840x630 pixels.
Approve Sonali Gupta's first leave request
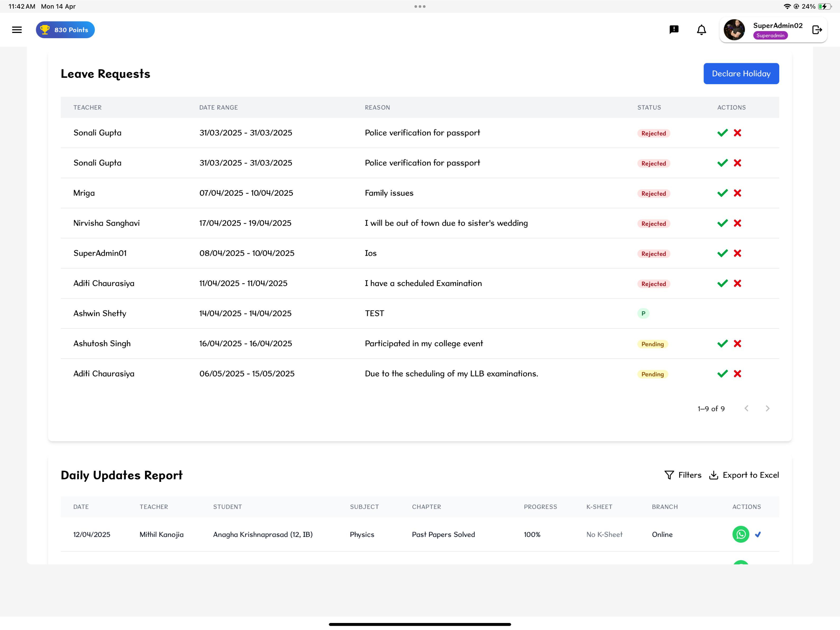pos(722,132)
